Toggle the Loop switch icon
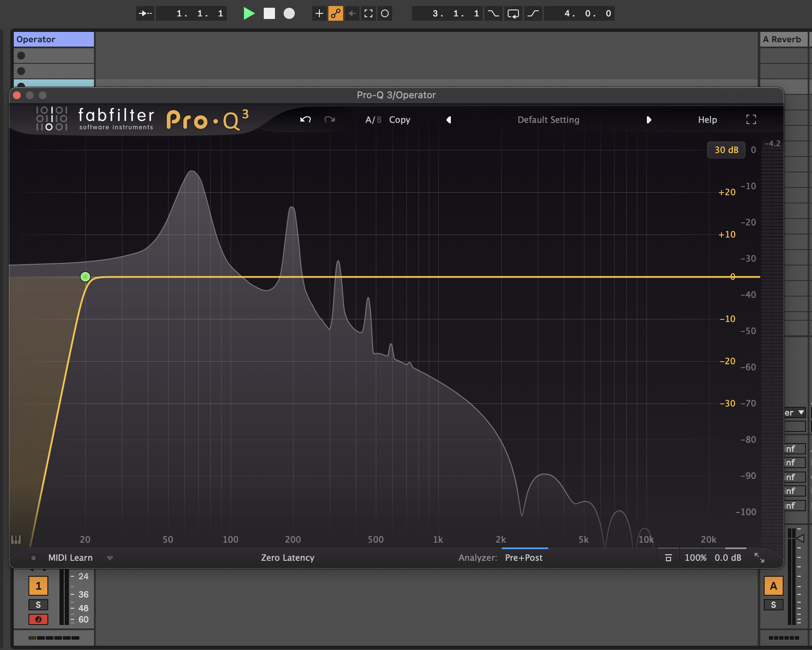The image size is (812, 650). click(x=513, y=13)
